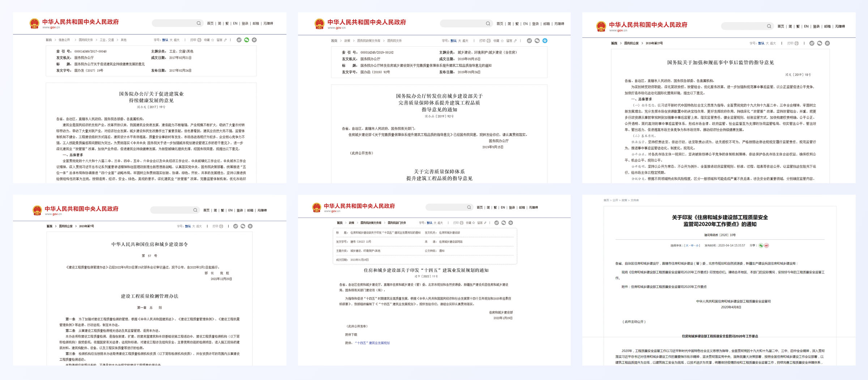Click 收藏 star icon on 建筑业持续健康发展 page
868x380 pixels.
pyautogui.click(x=213, y=40)
